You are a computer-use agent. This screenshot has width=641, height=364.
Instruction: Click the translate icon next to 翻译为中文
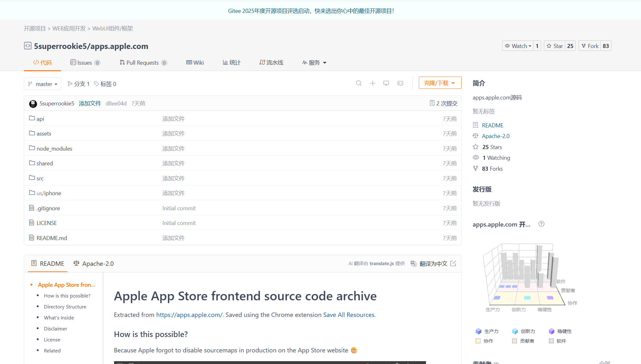tap(413, 264)
